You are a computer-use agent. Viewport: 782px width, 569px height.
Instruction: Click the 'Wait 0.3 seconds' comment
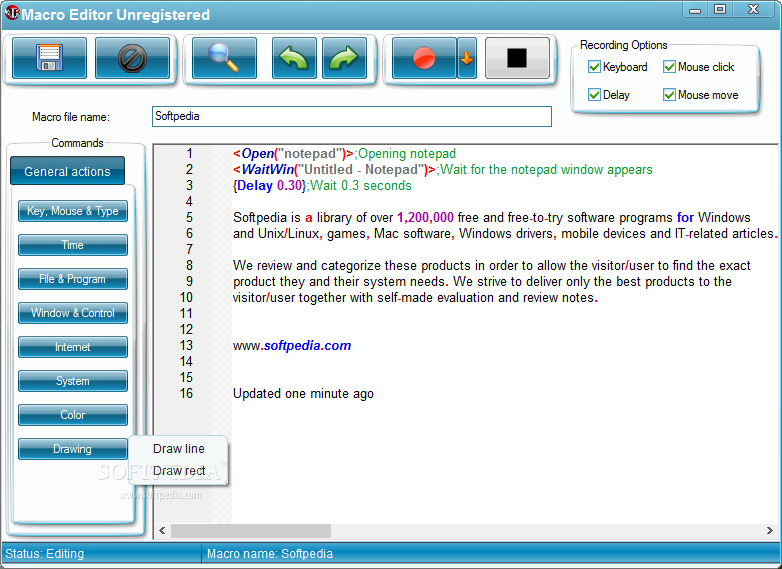pos(361,186)
